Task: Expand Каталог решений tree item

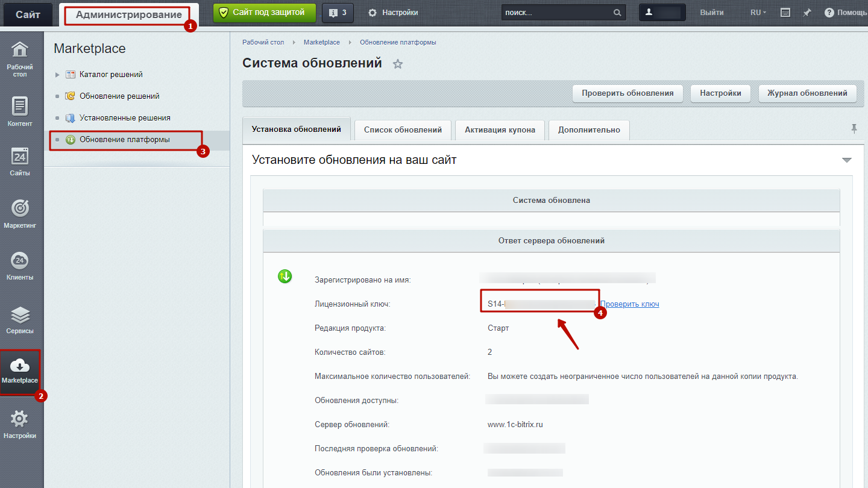Action: pyautogui.click(x=57, y=75)
